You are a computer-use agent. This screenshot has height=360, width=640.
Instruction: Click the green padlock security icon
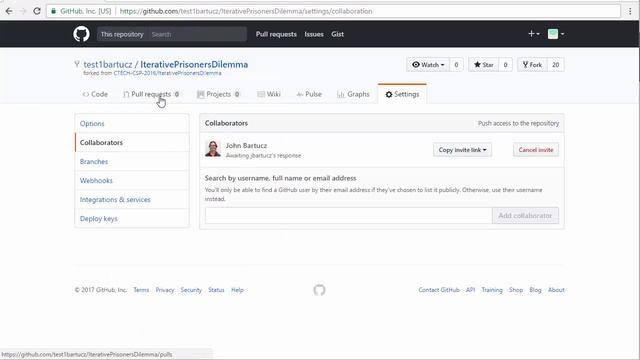coord(53,11)
